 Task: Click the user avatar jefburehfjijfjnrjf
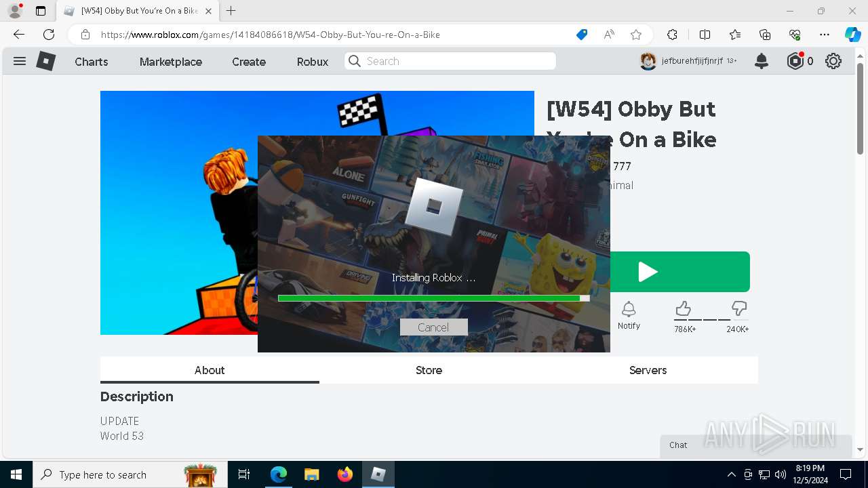[648, 61]
